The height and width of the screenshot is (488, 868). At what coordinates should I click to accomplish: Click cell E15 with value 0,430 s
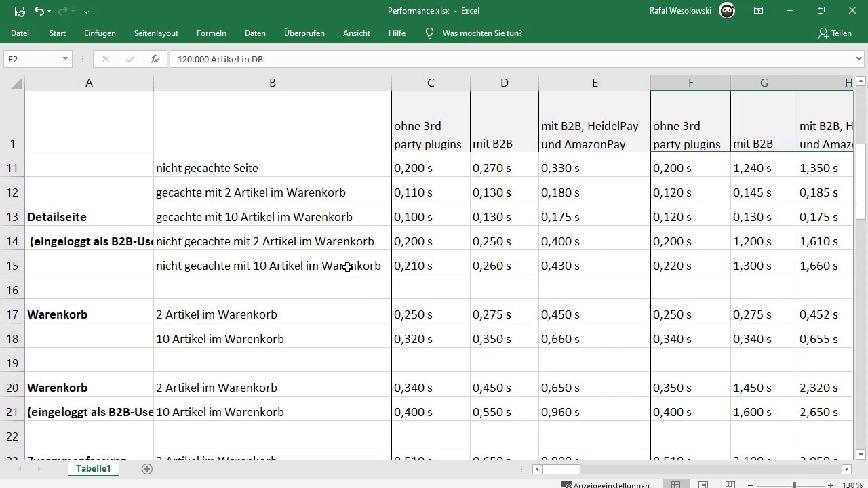pyautogui.click(x=595, y=266)
